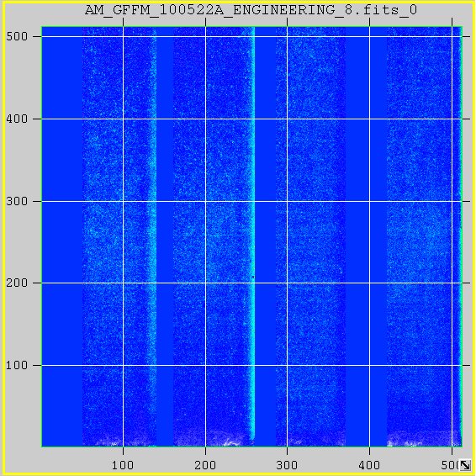Click the 500 label on the vertical axis

click(x=17, y=37)
